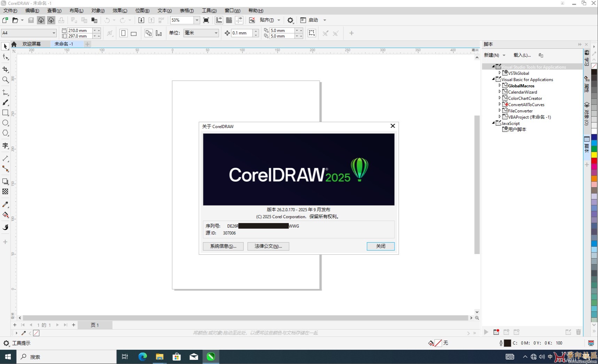Toggle show rulers button
Screen dimensions: 598x364
click(219, 20)
